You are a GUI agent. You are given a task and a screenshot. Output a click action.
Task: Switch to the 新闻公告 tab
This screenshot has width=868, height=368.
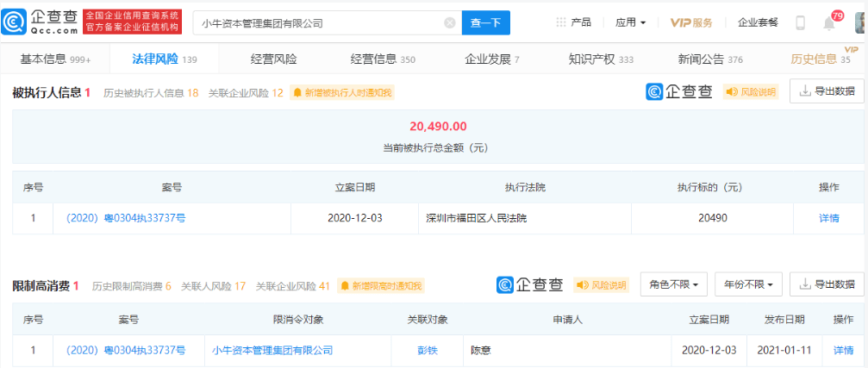tap(711, 59)
